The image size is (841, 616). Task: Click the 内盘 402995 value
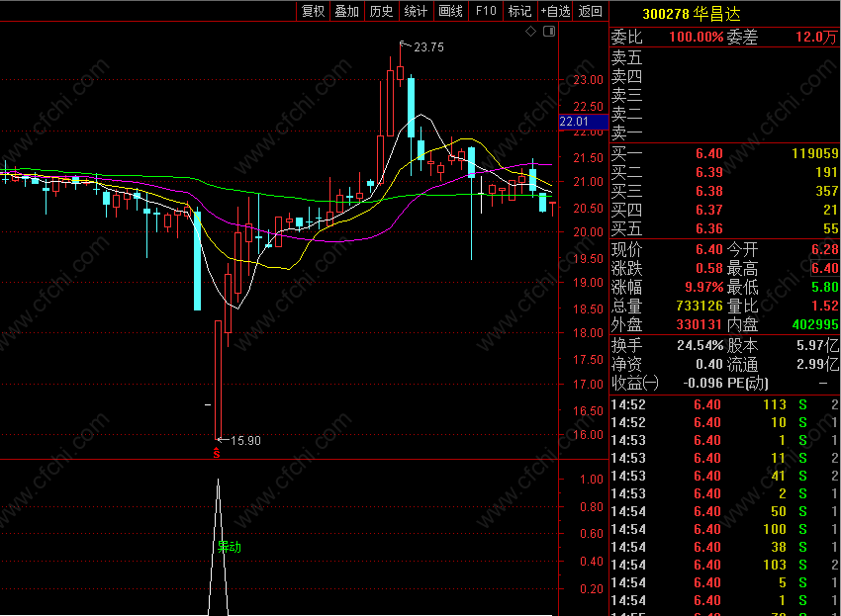tap(814, 325)
